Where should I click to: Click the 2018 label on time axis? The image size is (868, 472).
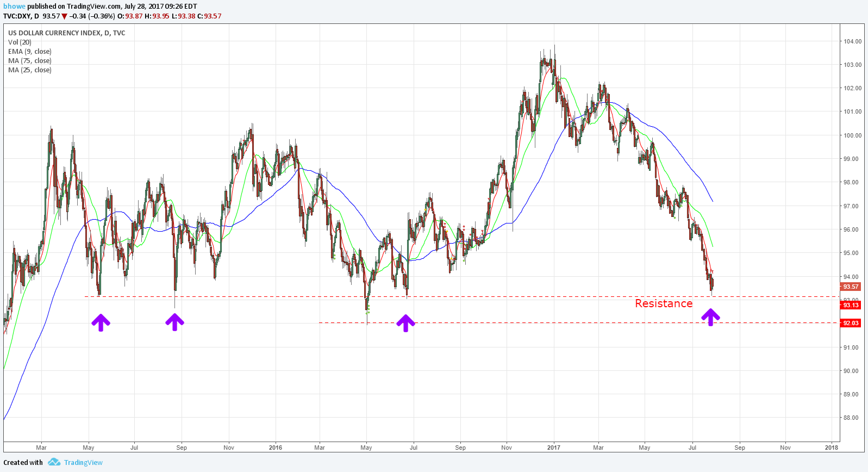[831, 448]
